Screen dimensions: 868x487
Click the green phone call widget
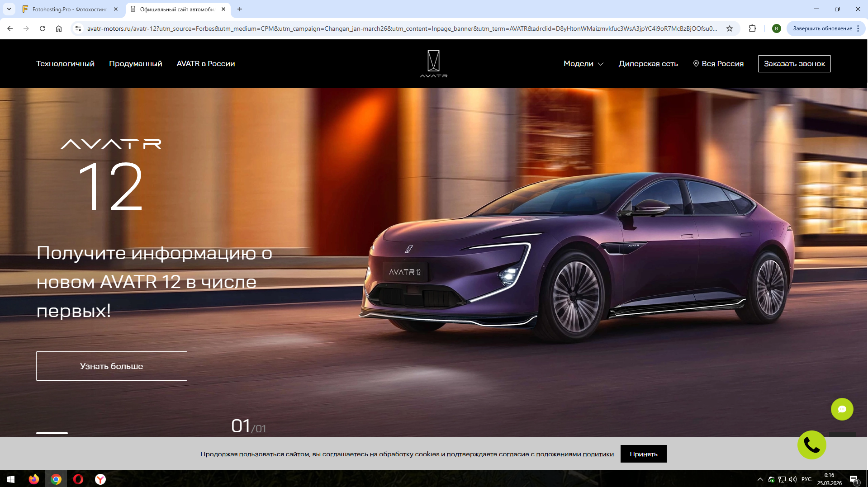pos(811,445)
